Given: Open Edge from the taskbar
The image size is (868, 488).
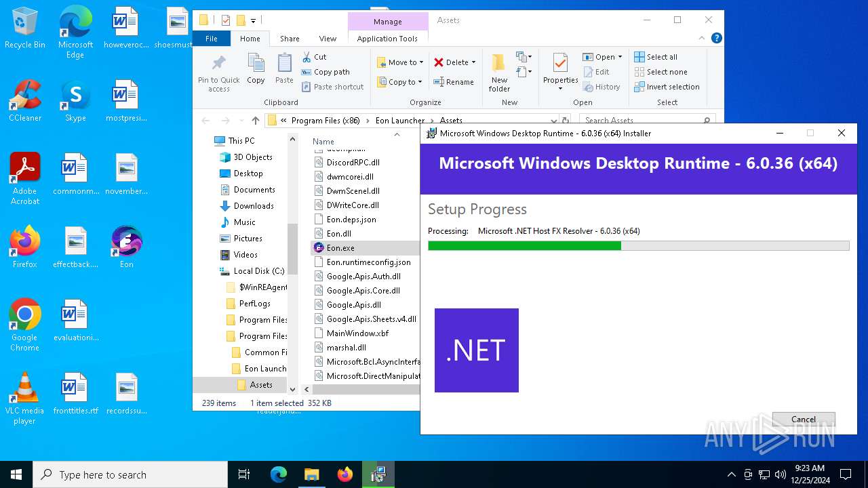Looking at the screenshot, I should [279, 474].
